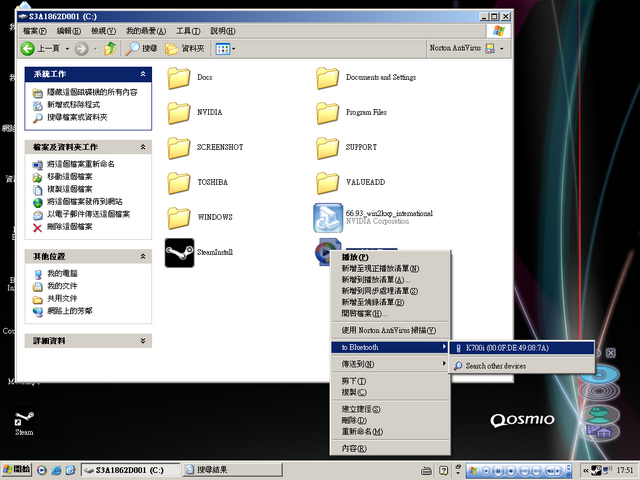Choose 新增到播放清單(A)... in context menu
Image resolution: width=640 pixels, height=480 pixels.
click(390, 280)
